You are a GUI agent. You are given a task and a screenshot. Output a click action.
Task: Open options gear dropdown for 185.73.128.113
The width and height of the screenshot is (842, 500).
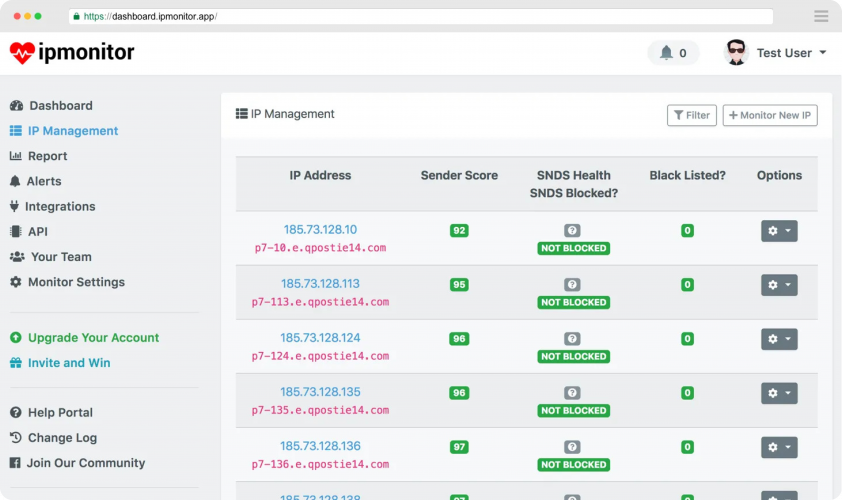(x=779, y=285)
